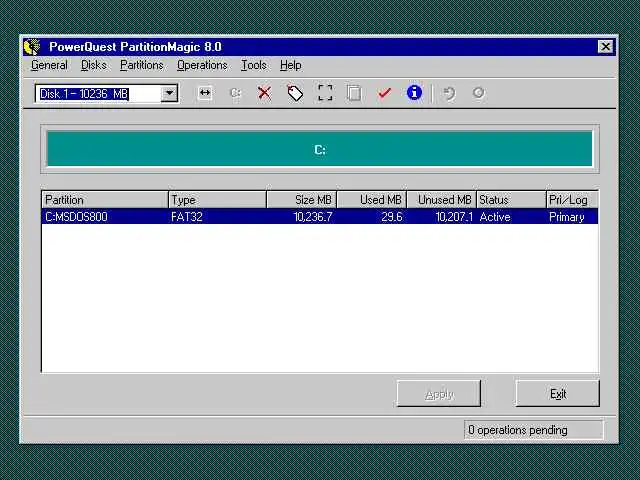This screenshot has width=640, height=480.
Task: Select the Label partition tag icon
Action: pos(295,93)
